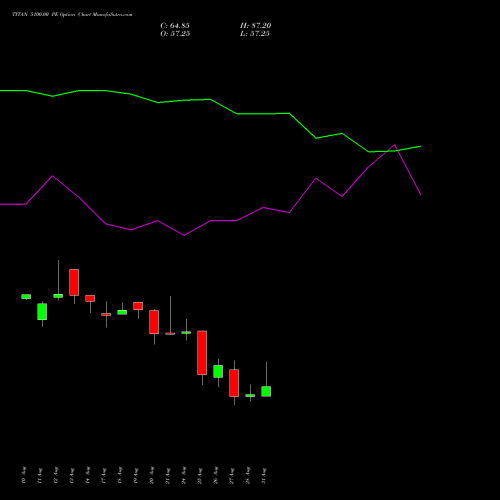Image resolution: width=500 pixels, height=500 pixels.
Task: Click the 21 Aug date label
Action: pyautogui.click(x=168, y=475)
